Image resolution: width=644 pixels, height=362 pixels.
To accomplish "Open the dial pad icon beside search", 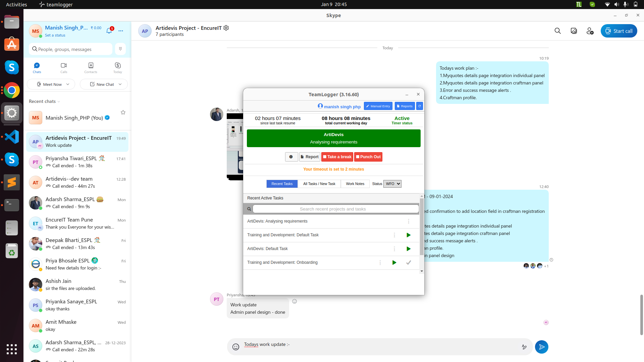I will click(120, 49).
